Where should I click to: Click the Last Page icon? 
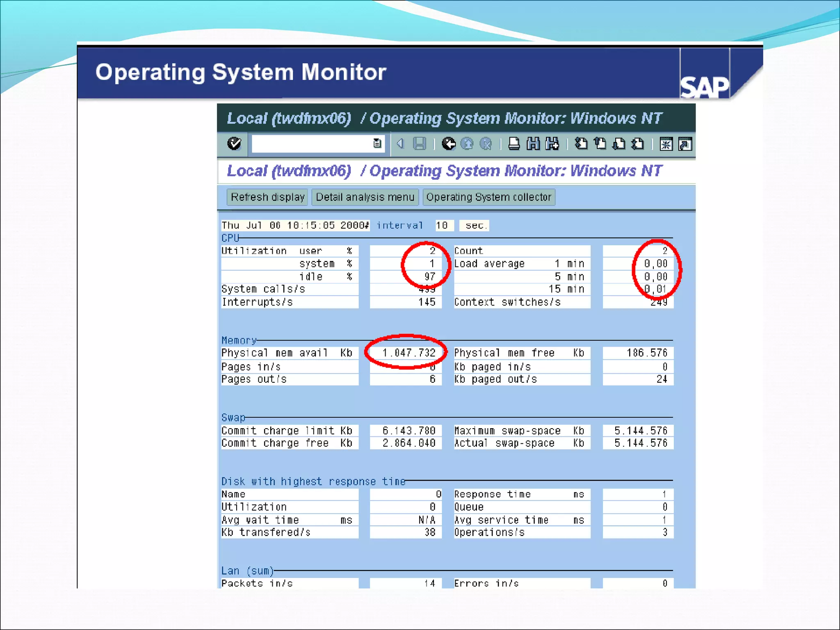tap(638, 144)
